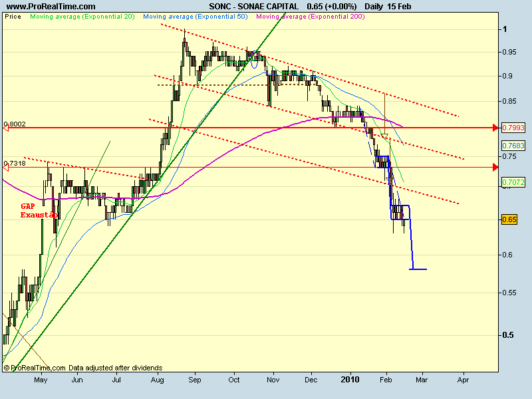Viewport: 532px width, 399px height.
Task: Click the red arrow marker right of 0.7318 line
Action: click(495, 168)
